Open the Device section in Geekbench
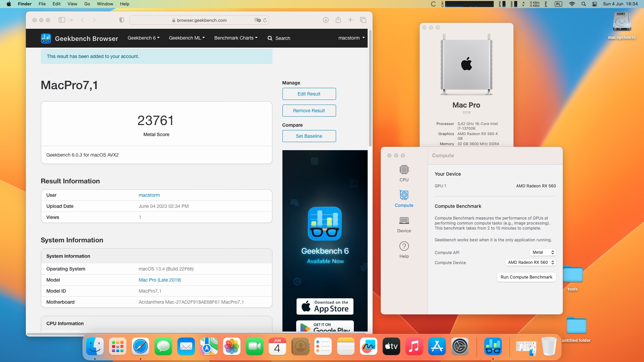644x362 pixels. (x=404, y=224)
